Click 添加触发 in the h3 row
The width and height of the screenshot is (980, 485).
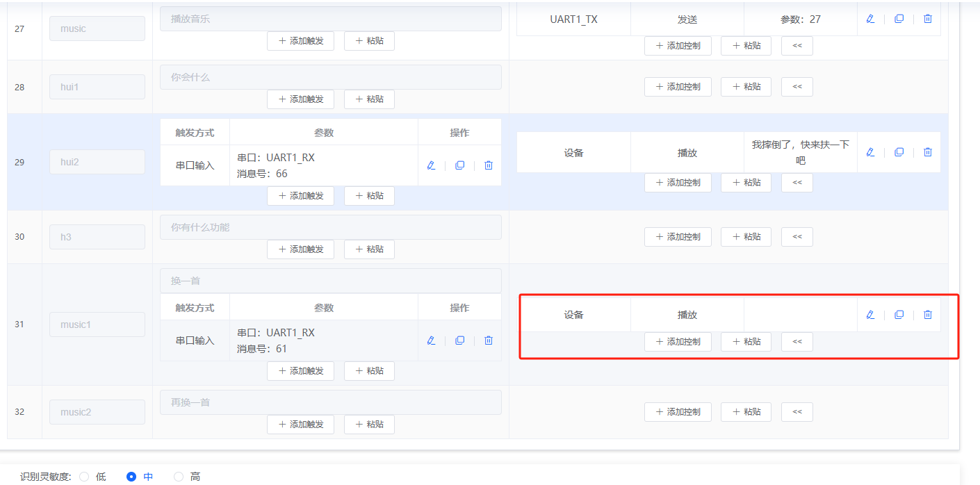point(300,249)
